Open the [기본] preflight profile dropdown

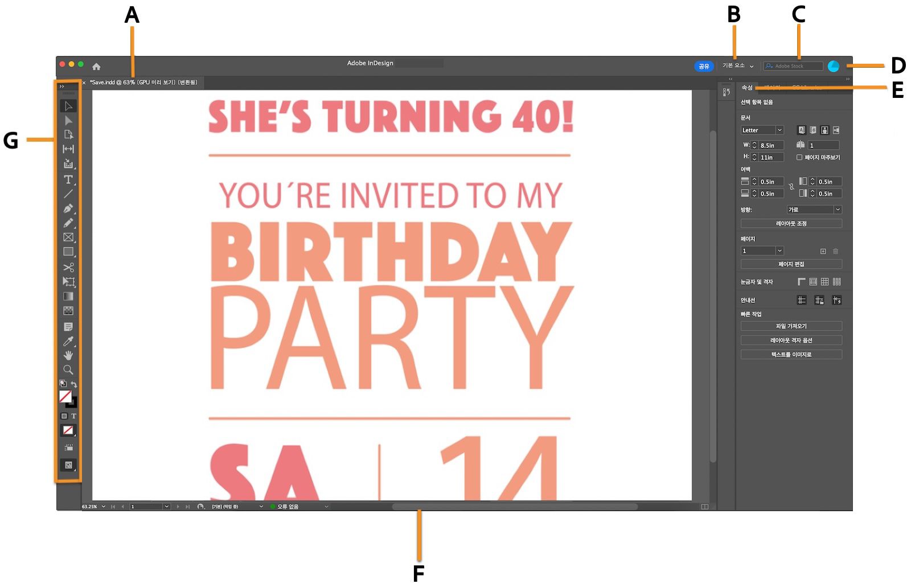[261, 507]
